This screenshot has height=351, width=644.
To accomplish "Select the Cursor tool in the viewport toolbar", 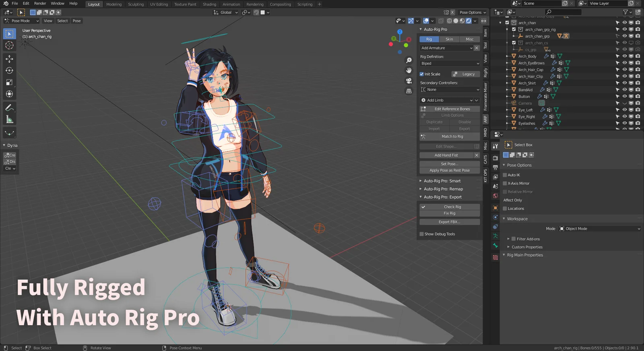I will [9, 45].
